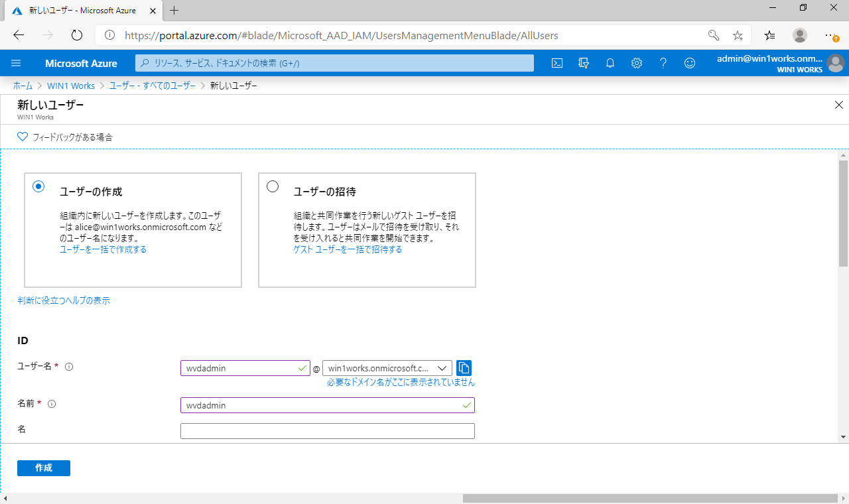Viewport: 849px width, 504px height.
Task: Select the ユーザーの作成 radio option
Action: pos(38,186)
